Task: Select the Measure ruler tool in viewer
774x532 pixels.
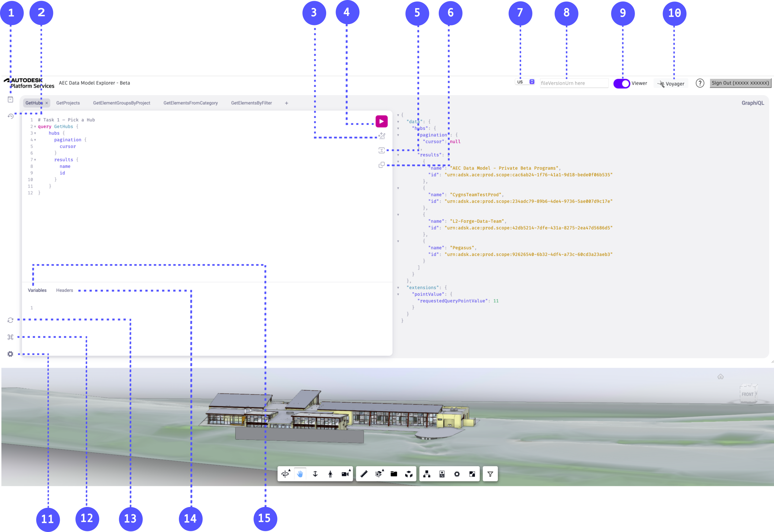Action: coord(364,474)
